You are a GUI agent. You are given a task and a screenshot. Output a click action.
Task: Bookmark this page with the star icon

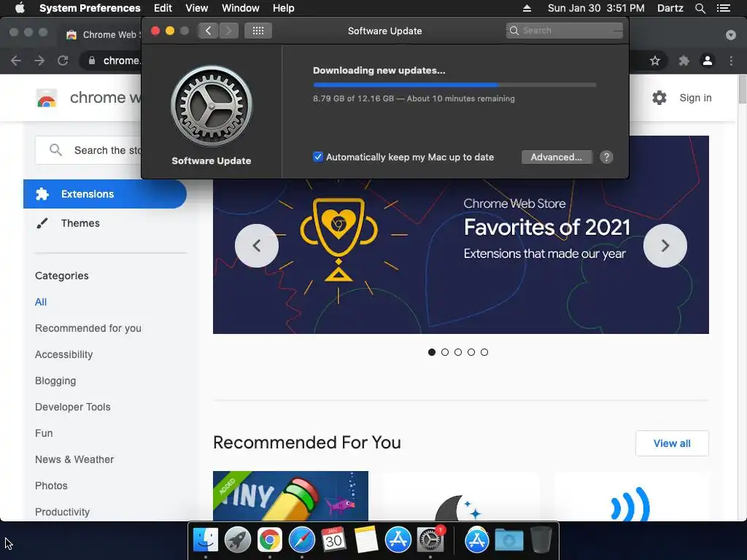pyautogui.click(x=655, y=61)
